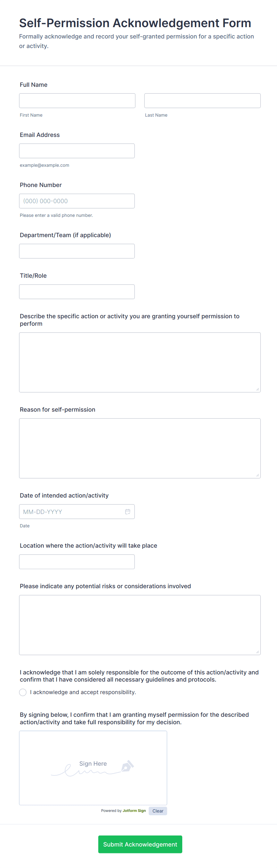
Task: Clear the signature using the Clear button
Action: (x=158, y=811)
